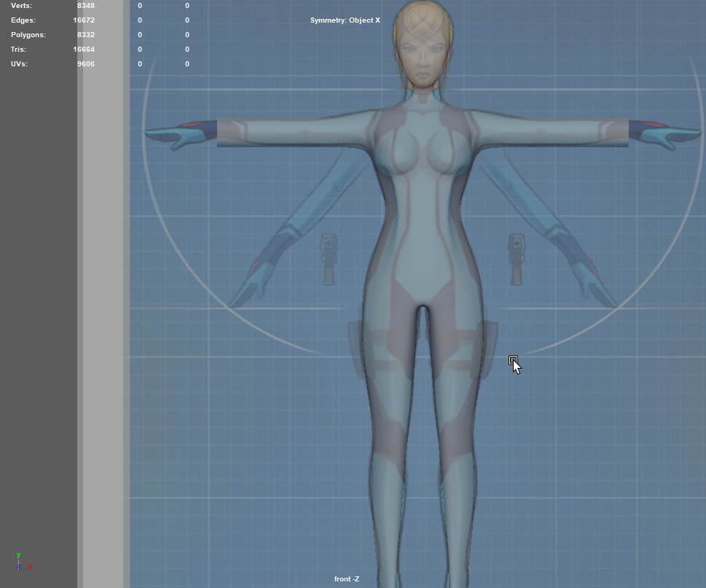Click the "front -Z" camera name label

tap(347, 579)
